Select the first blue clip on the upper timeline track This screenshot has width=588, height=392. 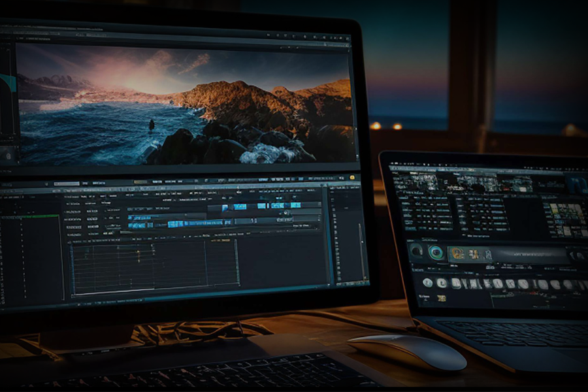coord(225,207)
